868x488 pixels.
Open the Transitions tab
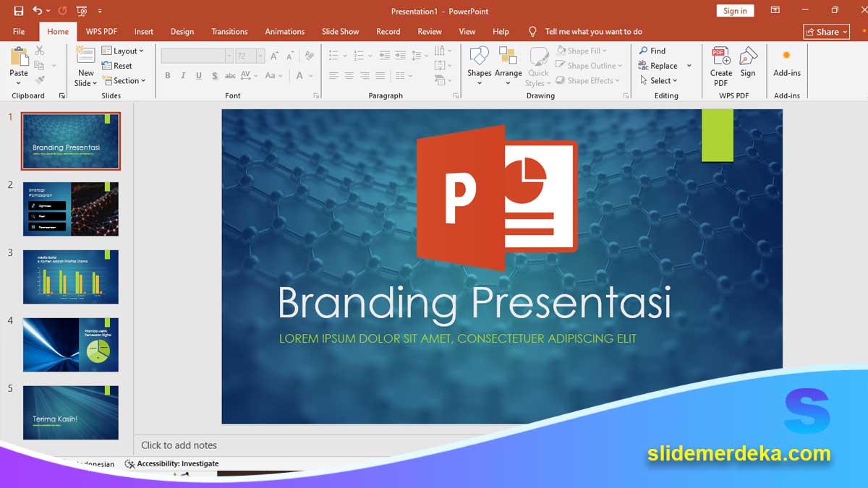[229, 32]
